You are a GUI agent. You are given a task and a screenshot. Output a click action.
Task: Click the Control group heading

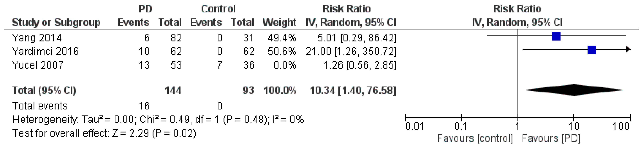point(218,9)
